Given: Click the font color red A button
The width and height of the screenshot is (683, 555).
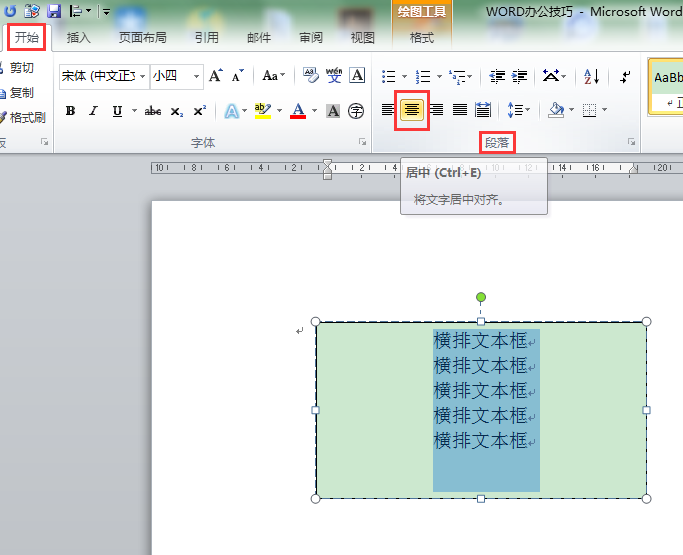Looking at the screenshot, I should (297, 111).
